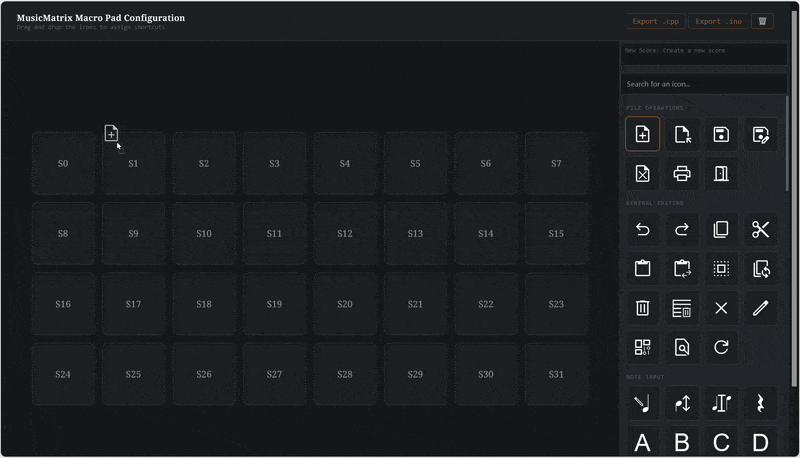Select the rest symbol icon

pos(761,403)
